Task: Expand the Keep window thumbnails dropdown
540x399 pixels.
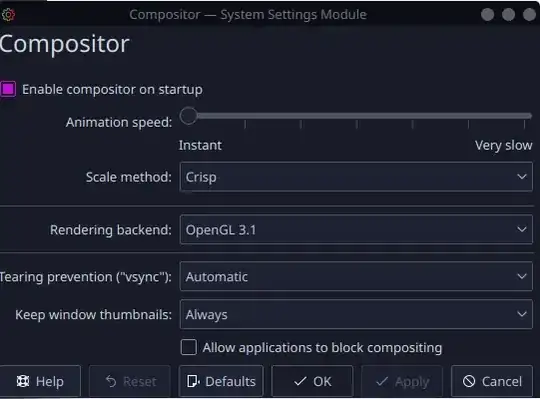Action: [x=356, y=314]
